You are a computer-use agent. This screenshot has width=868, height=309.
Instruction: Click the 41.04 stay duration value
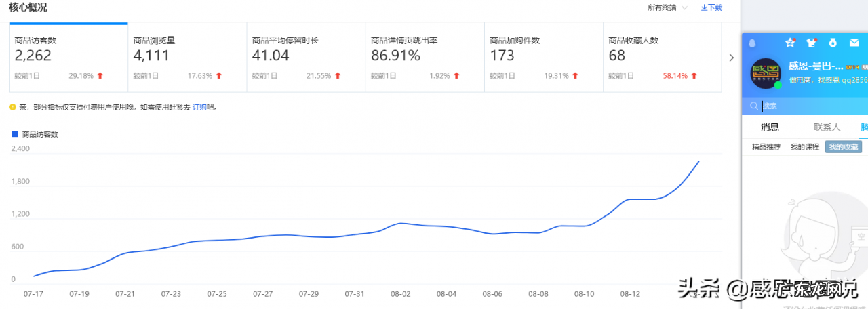click(271, 56)
